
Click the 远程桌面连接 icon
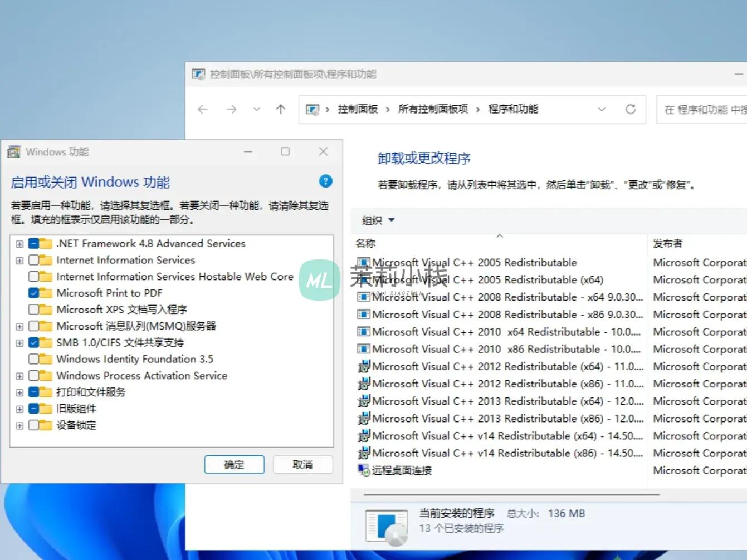(x=364, y=470)
